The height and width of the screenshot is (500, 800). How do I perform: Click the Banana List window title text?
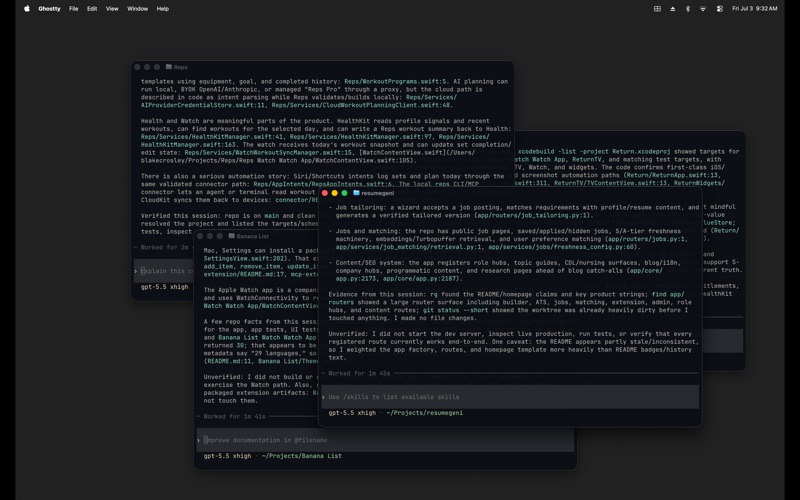point(253,236)
